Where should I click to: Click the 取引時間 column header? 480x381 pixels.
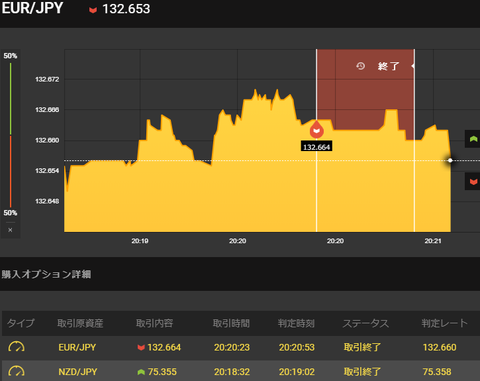231,323
